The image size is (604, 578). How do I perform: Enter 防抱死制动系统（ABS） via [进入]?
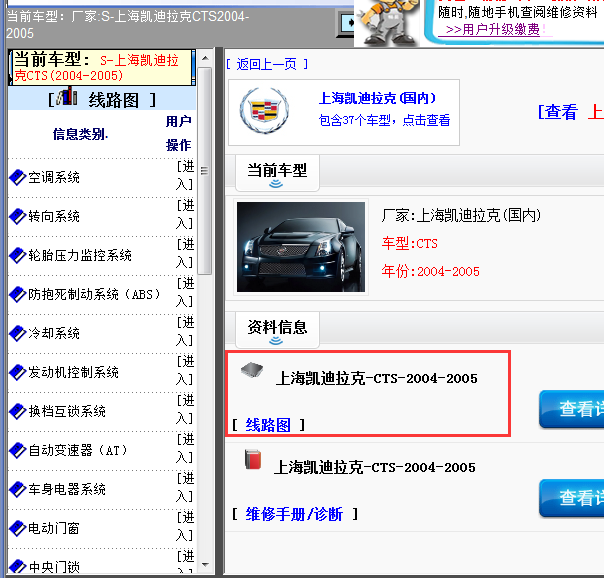pyautogui.click(x=185, y=292)
